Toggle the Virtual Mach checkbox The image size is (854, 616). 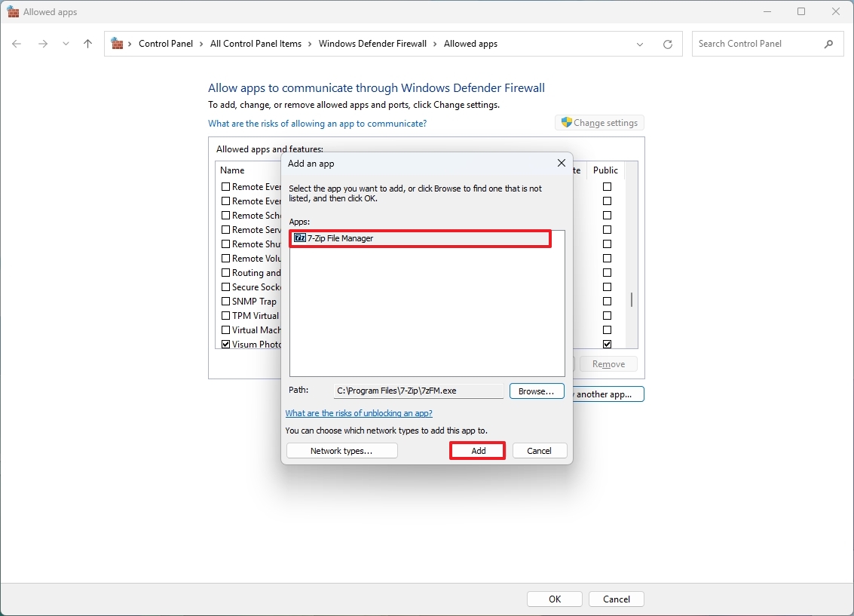point(225,330)
